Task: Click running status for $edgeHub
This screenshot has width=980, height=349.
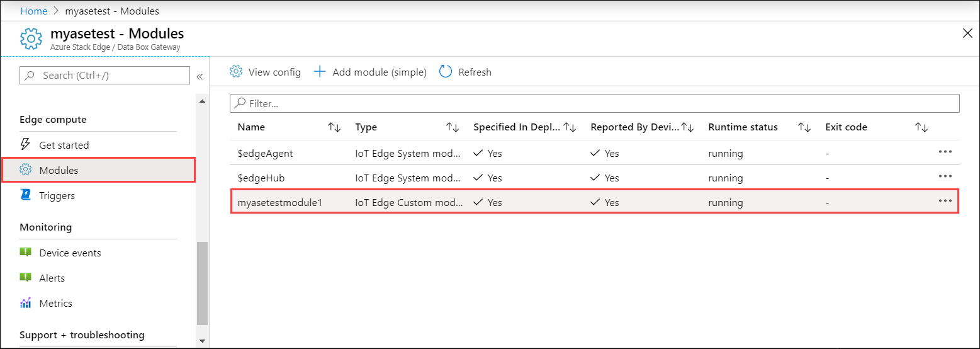Action: [x=725, y=178]
